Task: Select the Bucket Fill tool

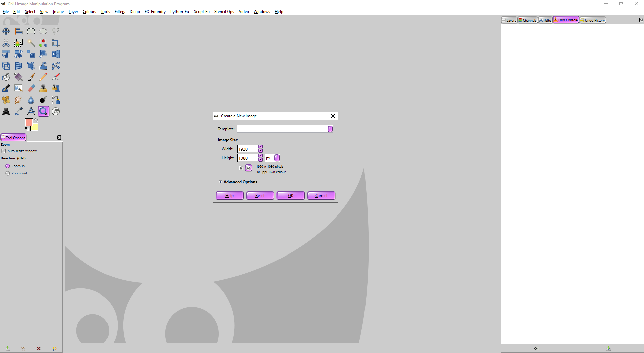Action: click(x=6, y=77)
